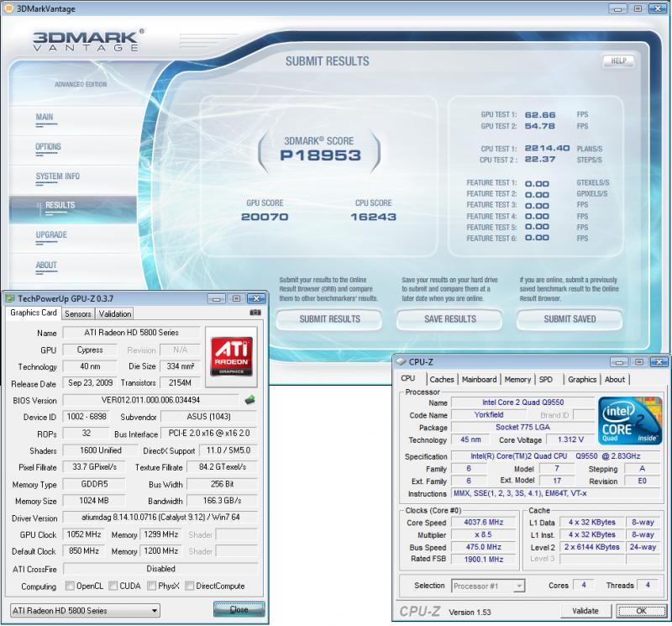Open the Mainboard tab in CPU-Z

point(479,379)
